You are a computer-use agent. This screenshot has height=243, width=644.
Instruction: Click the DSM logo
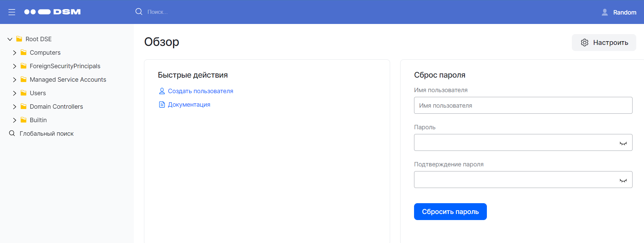click(52, 12)
